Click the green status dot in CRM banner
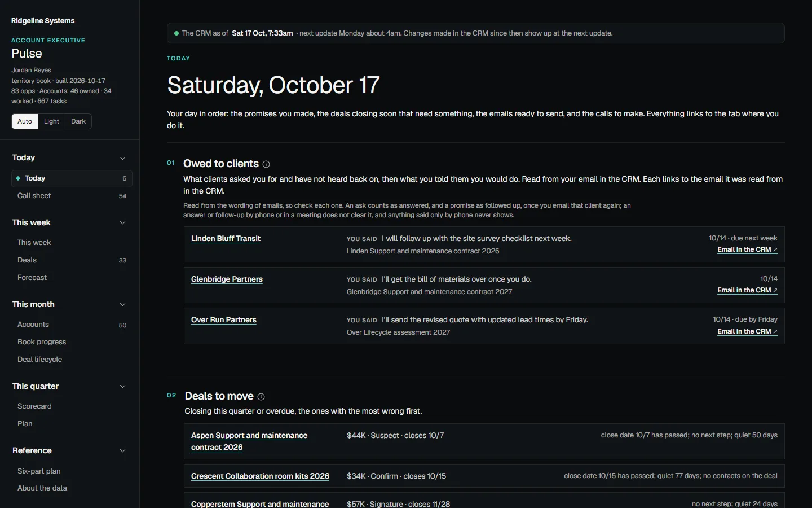Viewport: 812px width, 508px height. pyautogui.click(x=176, y=33)
